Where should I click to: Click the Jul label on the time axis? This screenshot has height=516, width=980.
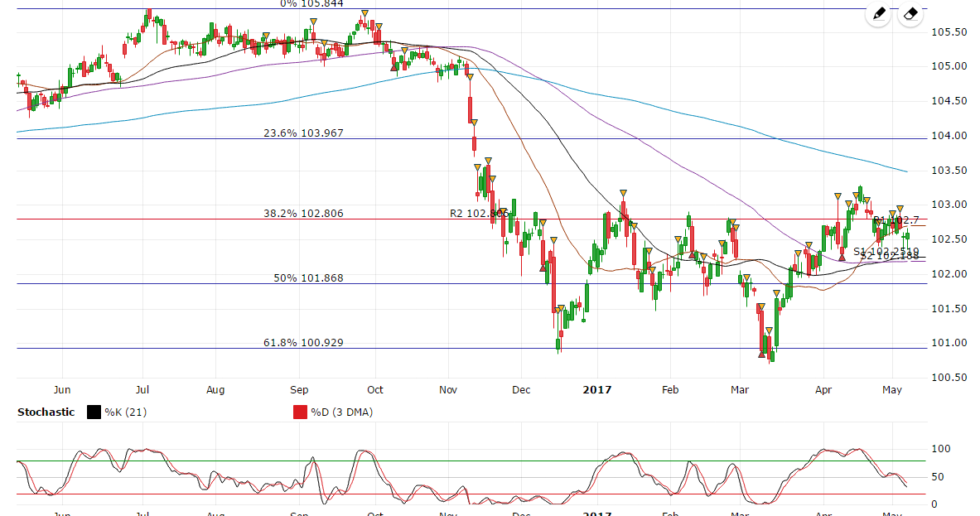[x=142, y=390]
